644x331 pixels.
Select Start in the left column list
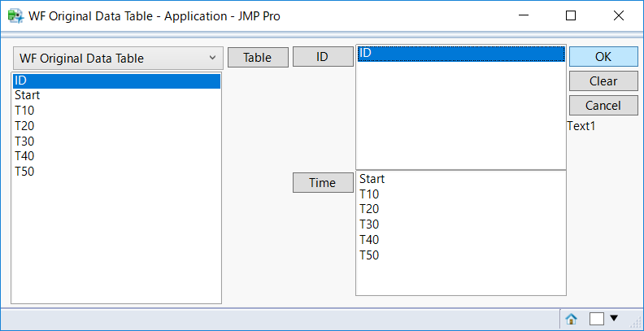[116, 95]
